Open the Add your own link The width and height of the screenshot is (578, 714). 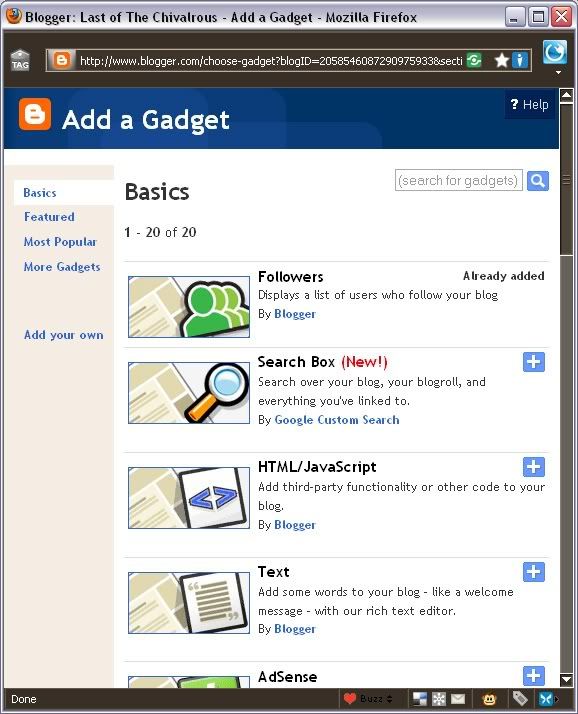point(64,335)
